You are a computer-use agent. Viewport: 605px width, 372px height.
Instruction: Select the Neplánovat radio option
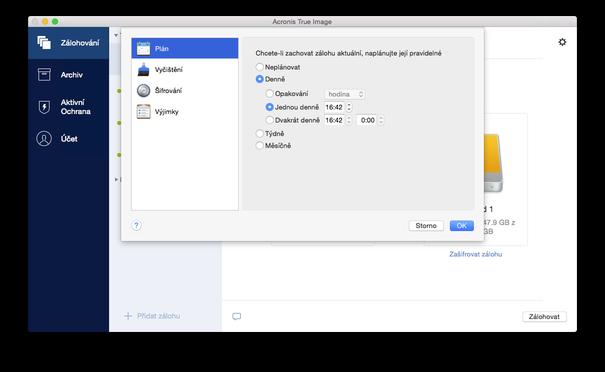click(x=260, y=67)
